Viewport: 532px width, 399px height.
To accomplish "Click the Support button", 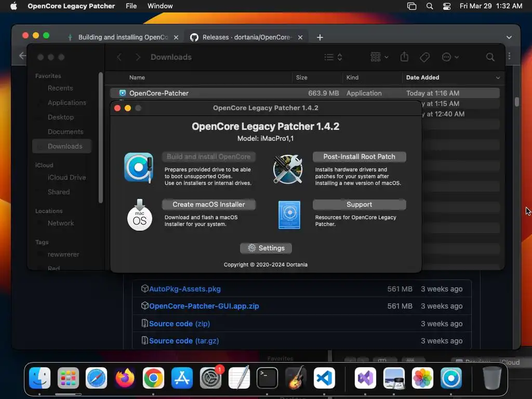I will (360, 204).
